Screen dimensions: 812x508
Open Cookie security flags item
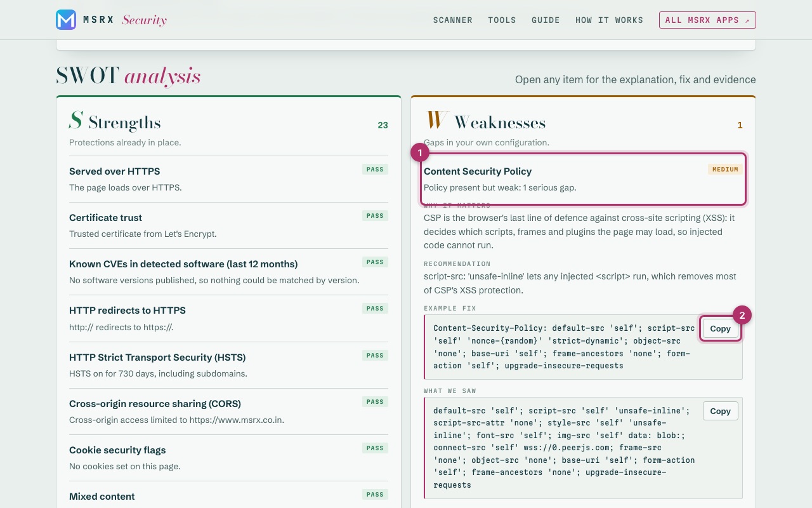pyautogui.click(x=228, y=458)
